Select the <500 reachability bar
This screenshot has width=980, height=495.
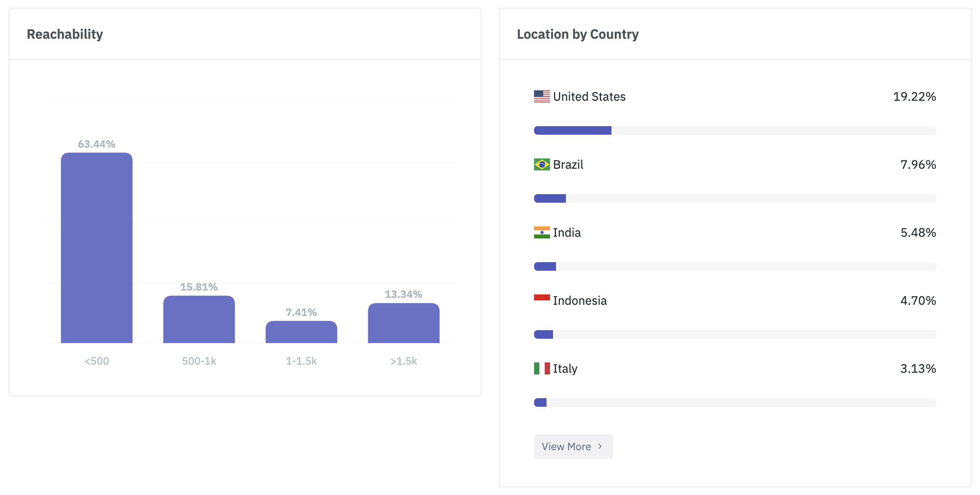(x=97, y=248)
